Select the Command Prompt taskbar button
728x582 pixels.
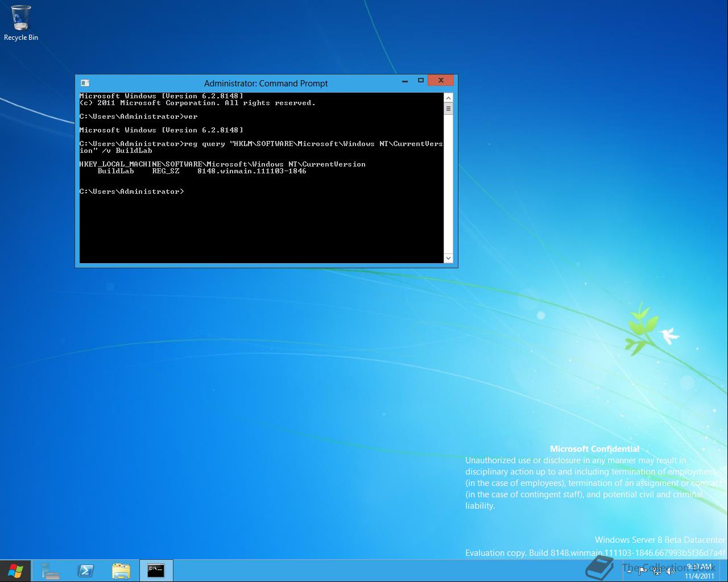156,571
